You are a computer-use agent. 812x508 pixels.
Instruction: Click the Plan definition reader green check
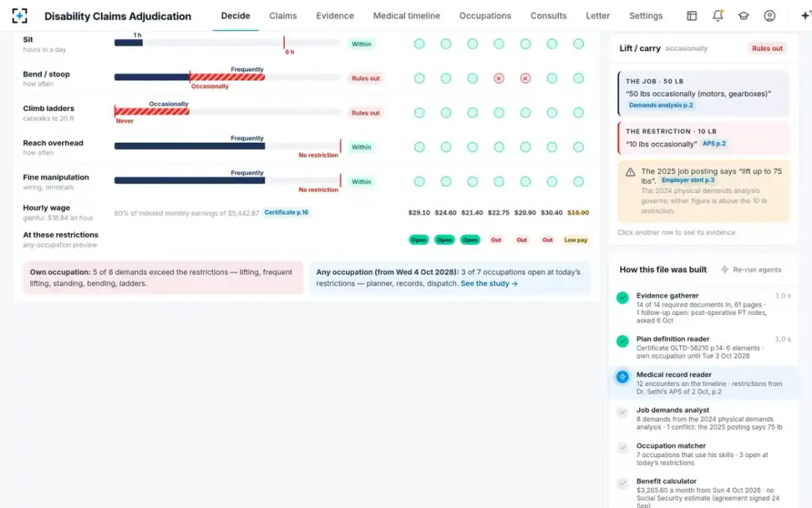click(623, 341)
